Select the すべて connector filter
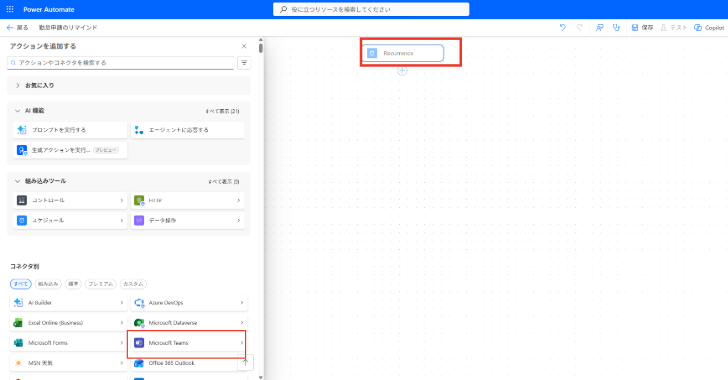The height and width of the screenshot is (380, 728). [20, 284]
